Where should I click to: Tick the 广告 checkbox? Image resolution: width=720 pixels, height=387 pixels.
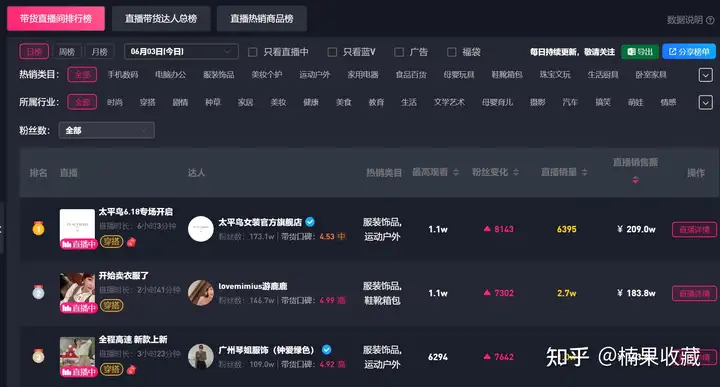(x=399, y=52)
